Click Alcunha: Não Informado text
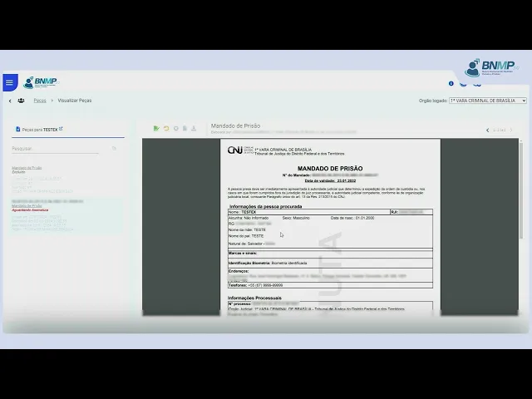The height and width of the screenshot is (399, 532). tap(249, 218)
